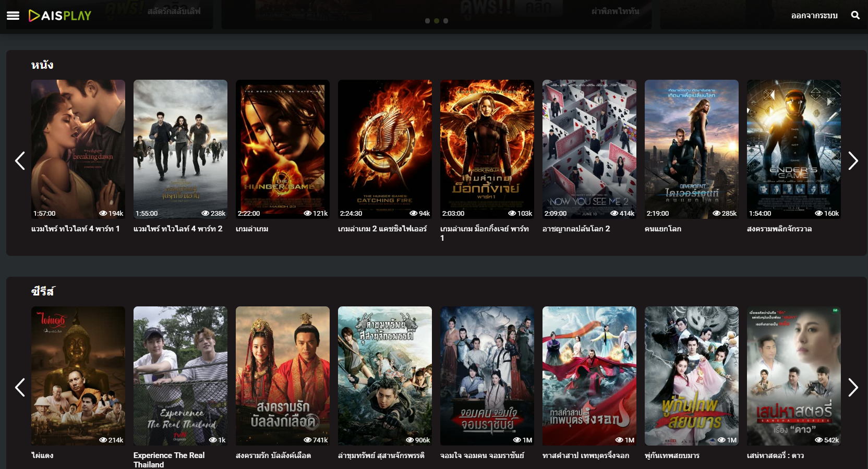Image resolution: width=868 pixels, height=469 pixels.
Task: Click title จอมใจ จอมคน จอมราชันย์
Action: point(482,455)
